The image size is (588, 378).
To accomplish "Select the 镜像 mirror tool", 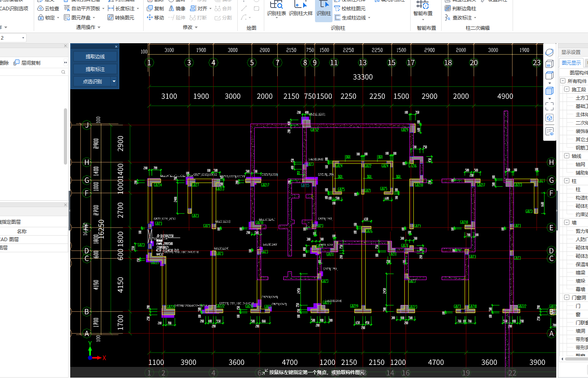I will pos(177,8).
